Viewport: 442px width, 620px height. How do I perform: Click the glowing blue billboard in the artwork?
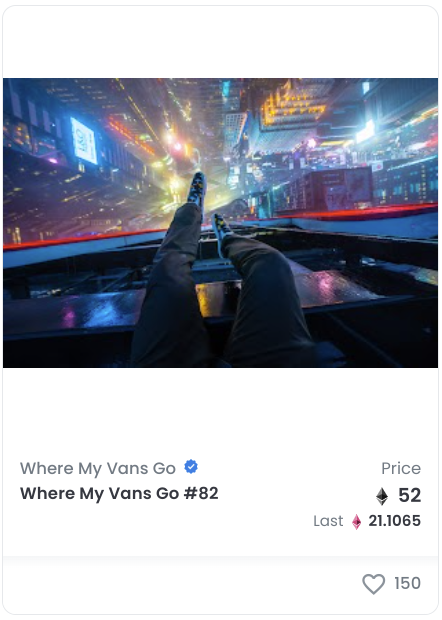[84, 141]
